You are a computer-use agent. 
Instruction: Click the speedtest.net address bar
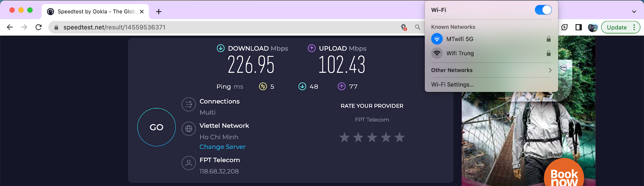click(x=225, y=27)
